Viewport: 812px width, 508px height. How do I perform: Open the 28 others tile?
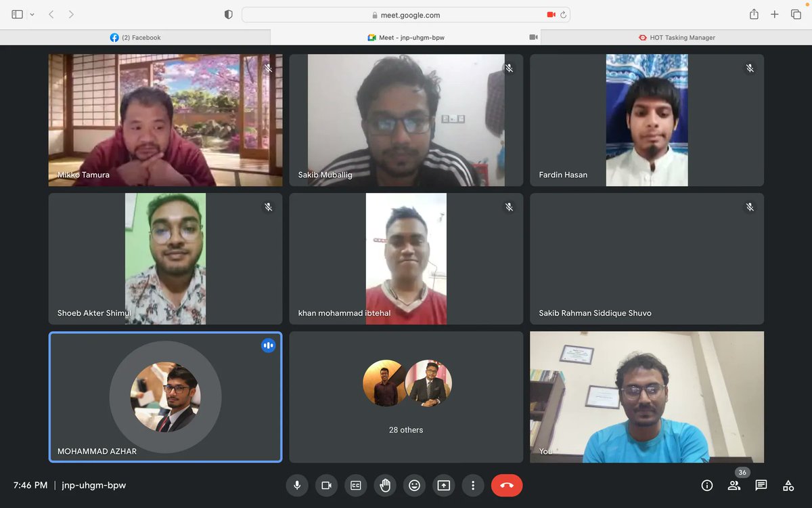(406, 397)
